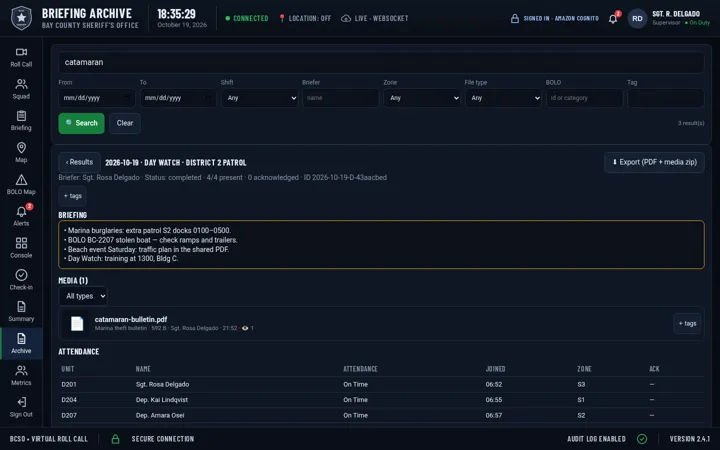Click the Dep. Amara Osei row
This screenshot has height=450, width=720.
(x=381, y=416)
